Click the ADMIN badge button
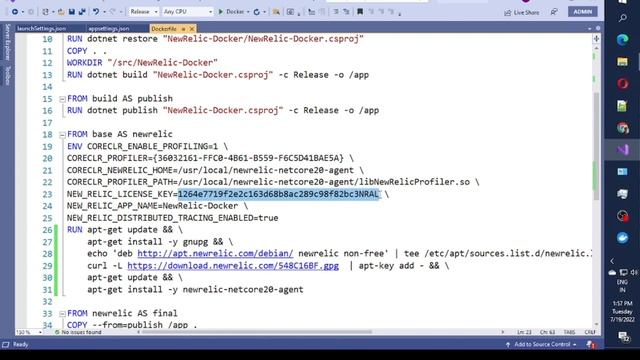Screen dimensions: 640x360 point(583,12)
